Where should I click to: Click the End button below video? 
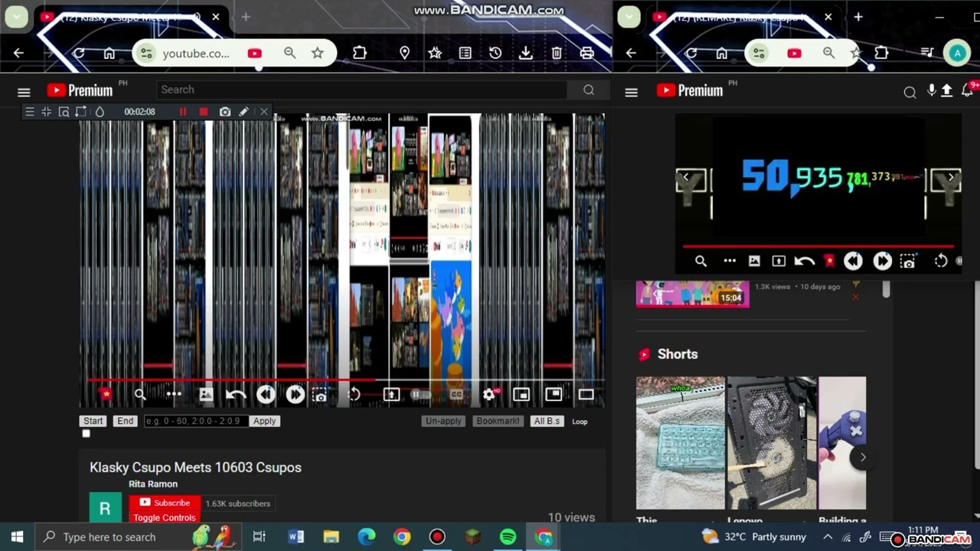click(x=126, y=421)
